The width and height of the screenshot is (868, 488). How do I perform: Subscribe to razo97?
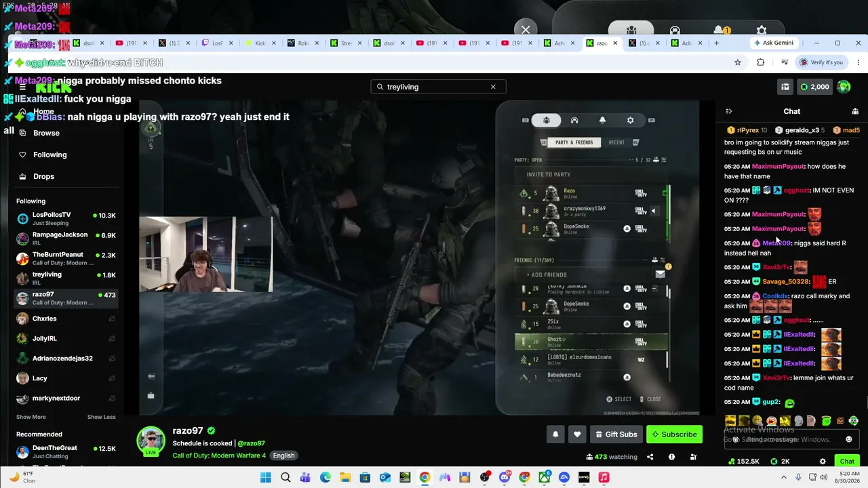tap(674, 434)
